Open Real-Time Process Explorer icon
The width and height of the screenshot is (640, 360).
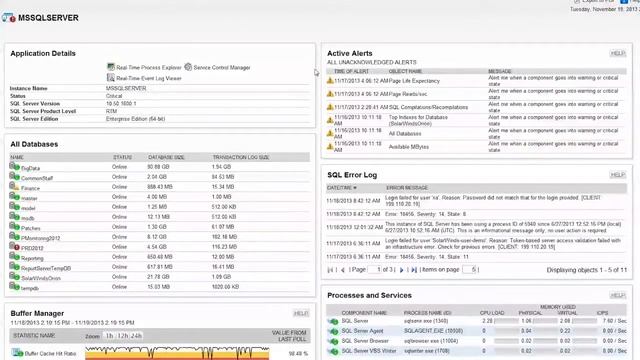(111, 67)
